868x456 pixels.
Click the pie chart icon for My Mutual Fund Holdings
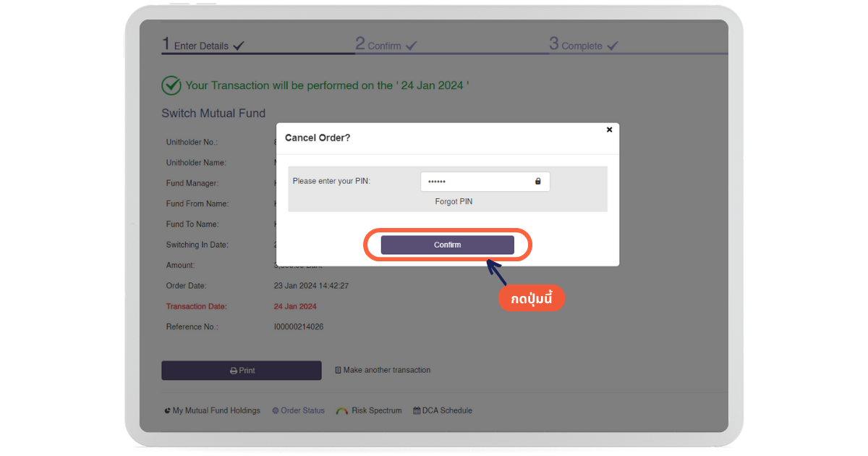168,411
